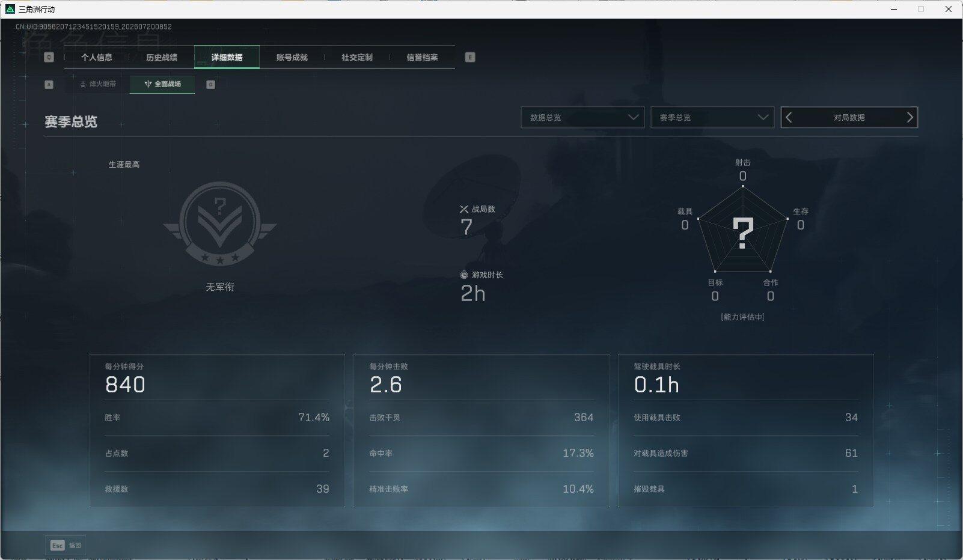Select the 详细数据 tab
The height and width of the screenshot is (560, 963).
coord(227,58)
